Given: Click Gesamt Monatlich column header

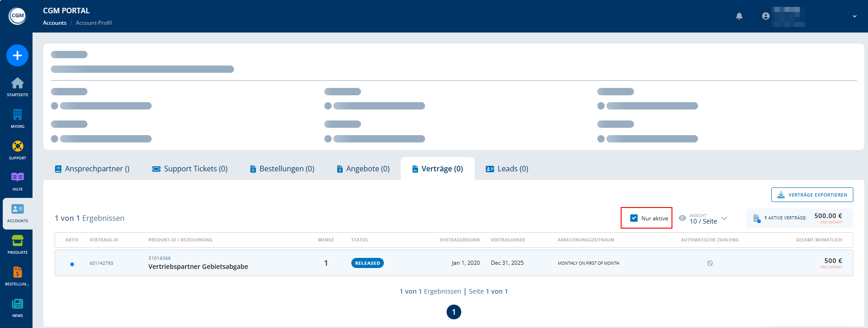Looking at the screenshot, I should point(819,240).
